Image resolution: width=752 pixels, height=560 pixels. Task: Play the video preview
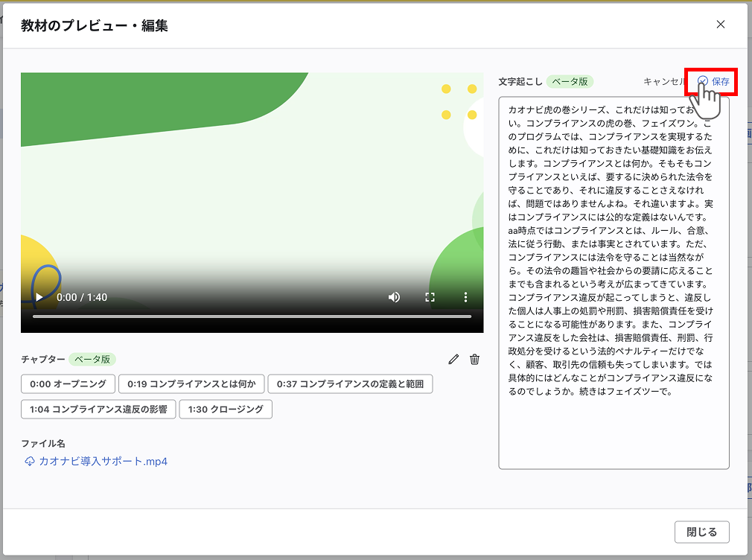37,296
